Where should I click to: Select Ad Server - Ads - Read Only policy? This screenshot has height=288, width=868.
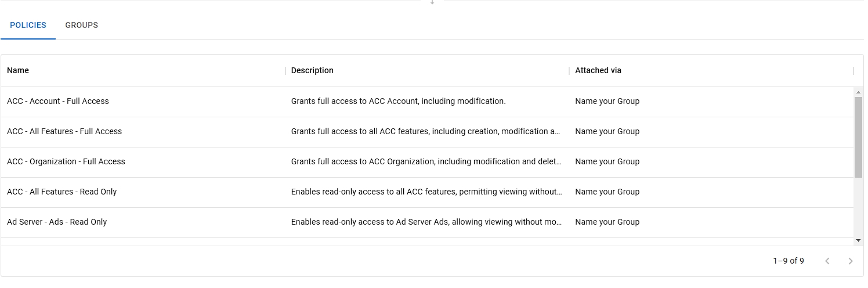[57, 222]
